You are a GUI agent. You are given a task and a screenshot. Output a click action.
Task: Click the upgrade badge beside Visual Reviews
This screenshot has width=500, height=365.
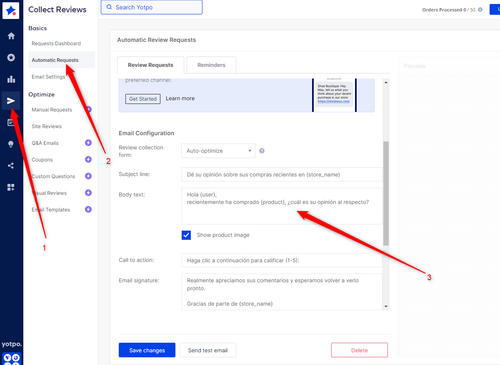coord(88,193)
